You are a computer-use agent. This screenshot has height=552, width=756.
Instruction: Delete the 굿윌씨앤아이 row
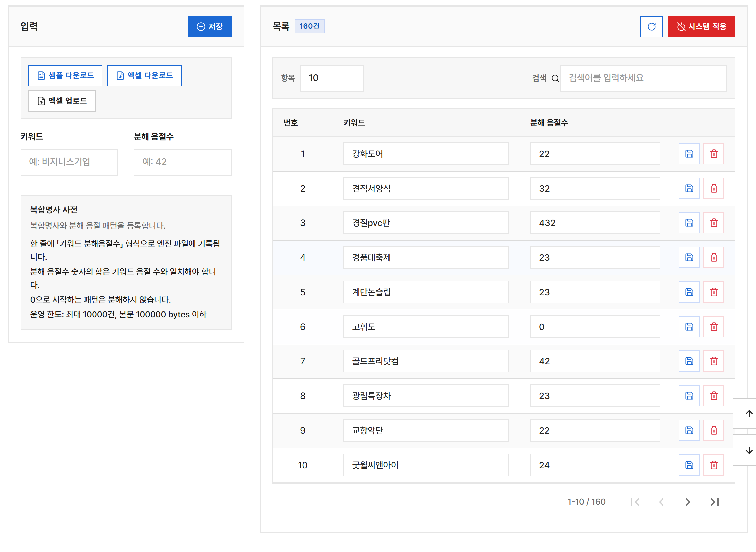pyautogui.click(x=713, y=465)
